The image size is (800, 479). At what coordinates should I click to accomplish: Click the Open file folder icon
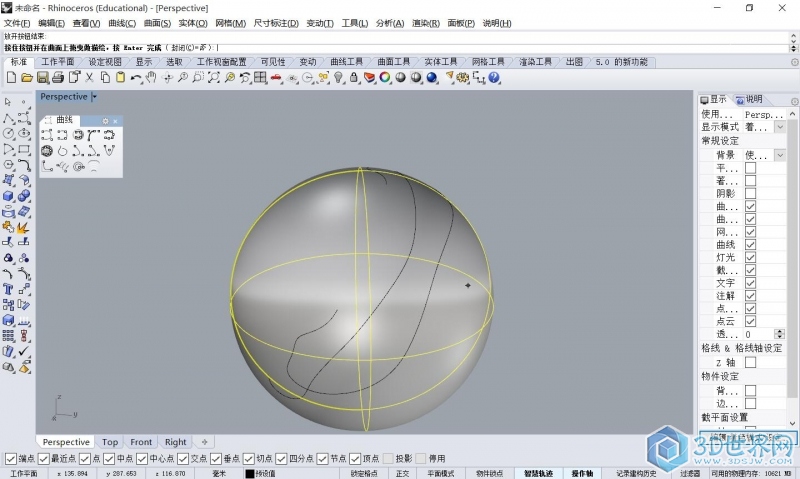coord(27,78)
